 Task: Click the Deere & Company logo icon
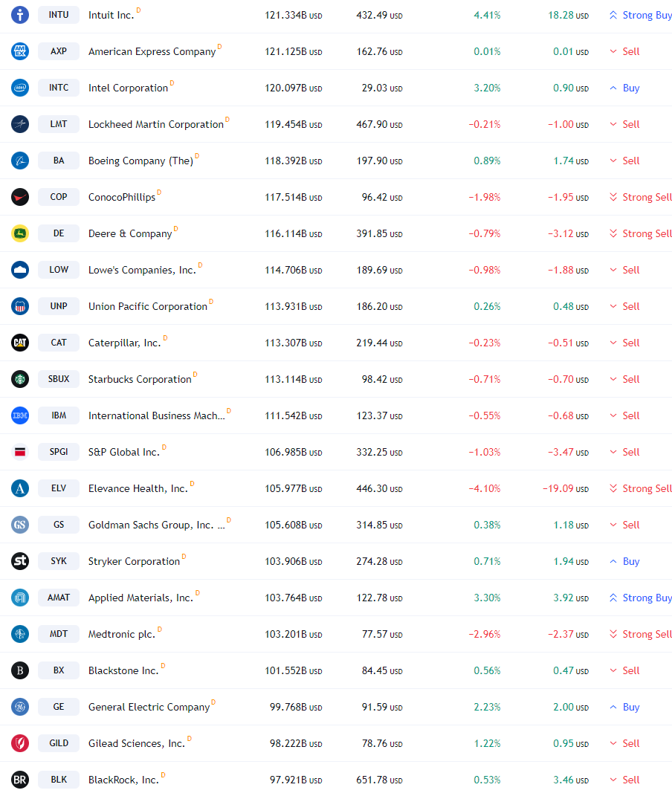[x=20, y=233]
